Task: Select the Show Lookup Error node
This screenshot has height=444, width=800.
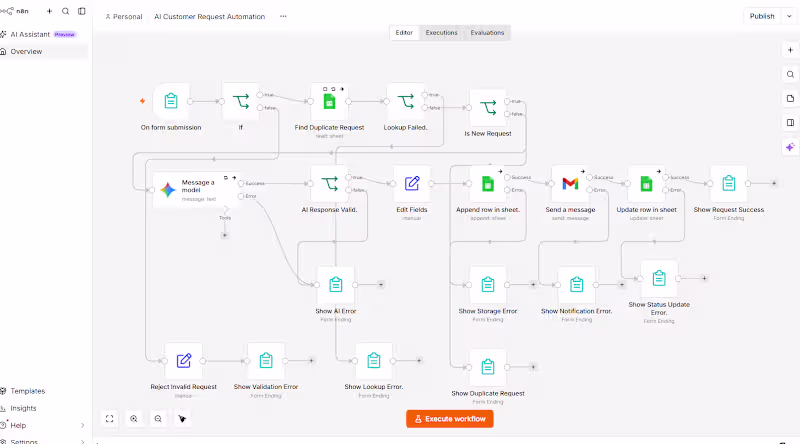Action: [x=373, y=361]
